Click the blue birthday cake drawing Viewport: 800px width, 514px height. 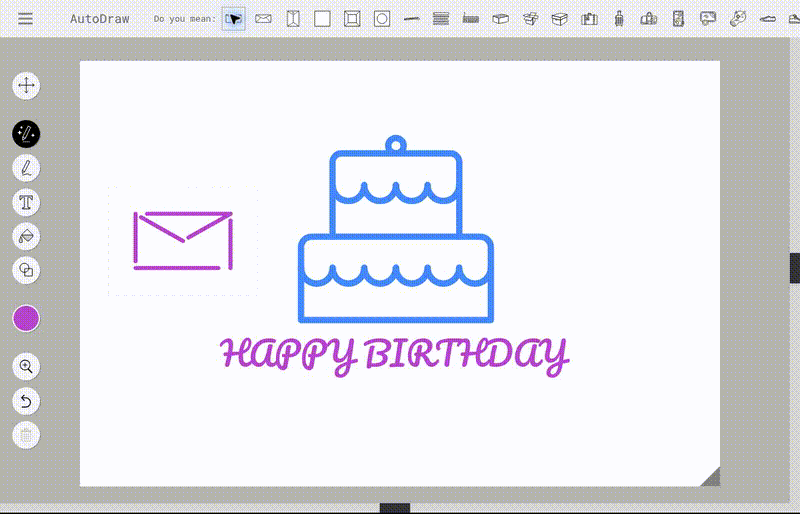pyautogui.click(x=396, y=230)
